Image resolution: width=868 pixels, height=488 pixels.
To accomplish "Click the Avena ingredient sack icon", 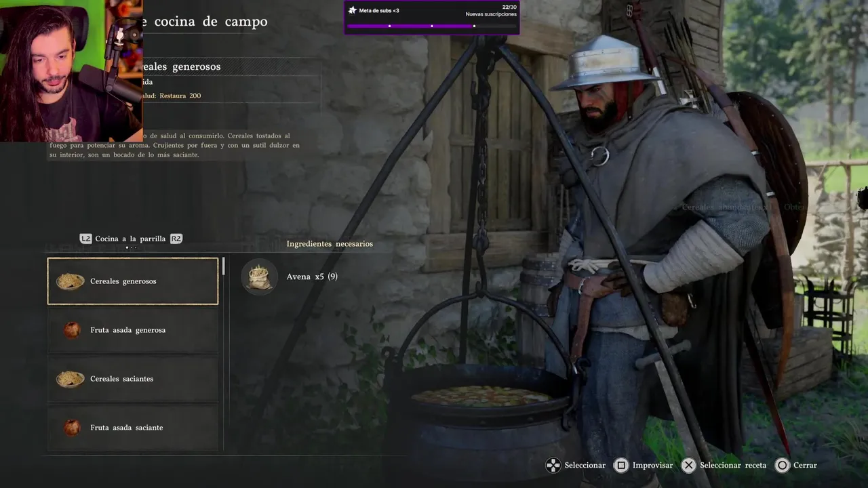I will [259, 277].
